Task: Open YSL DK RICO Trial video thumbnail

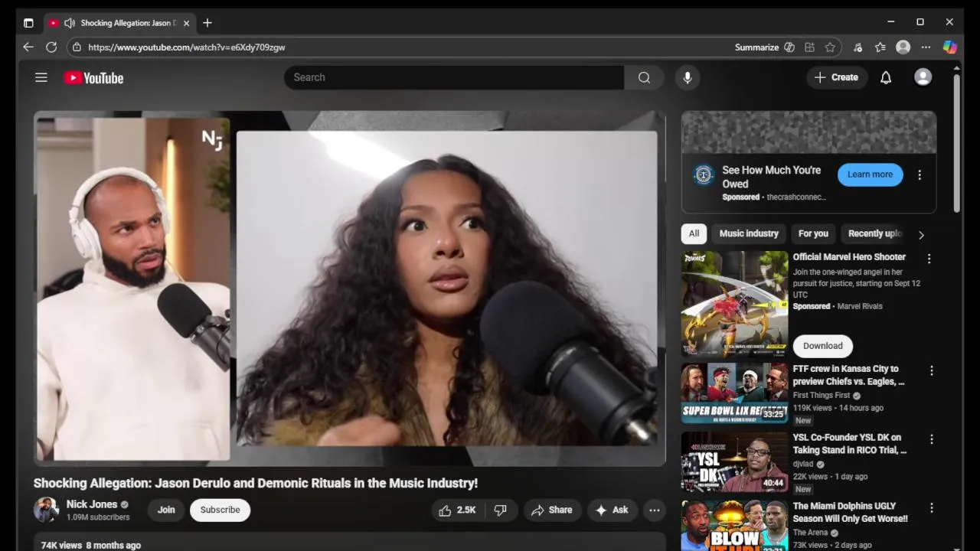Action: pos(735,461)
